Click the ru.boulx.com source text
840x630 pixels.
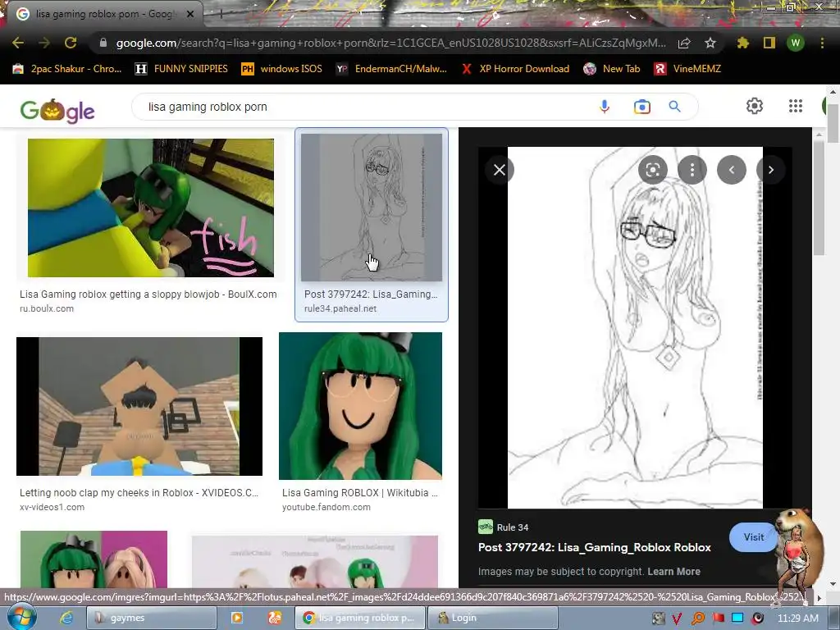(47, 308)
